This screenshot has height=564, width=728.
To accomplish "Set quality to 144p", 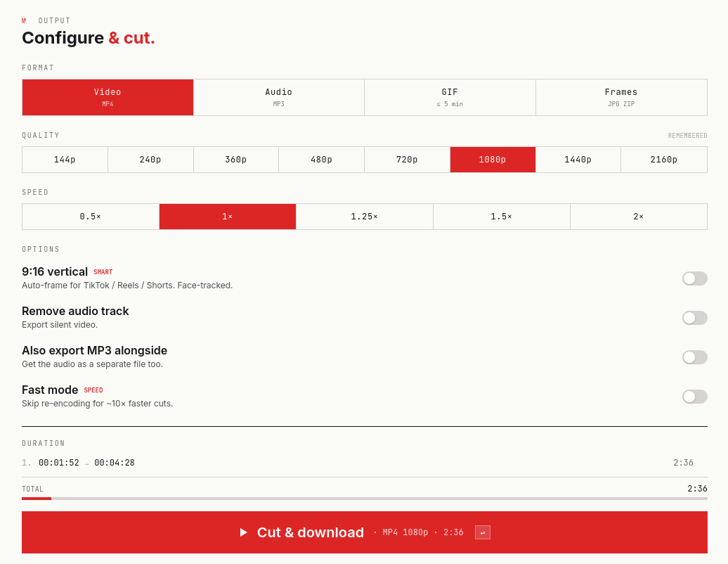I will 65,160.
